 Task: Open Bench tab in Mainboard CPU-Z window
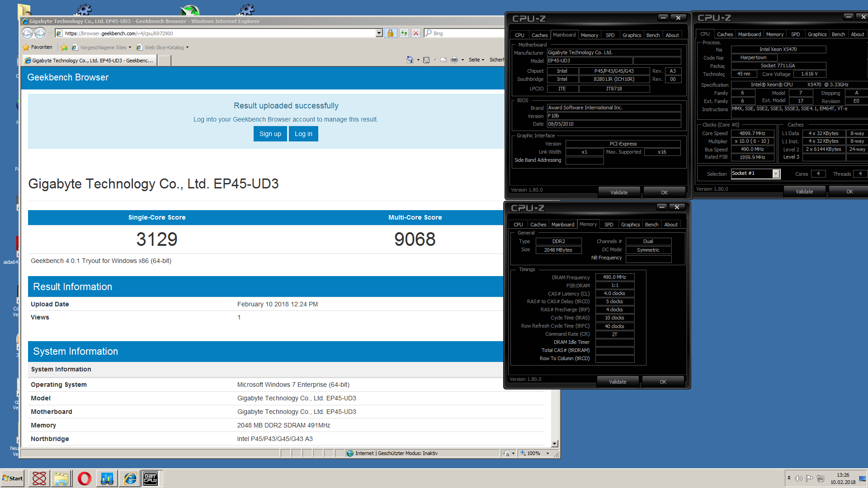coord(653,35)
